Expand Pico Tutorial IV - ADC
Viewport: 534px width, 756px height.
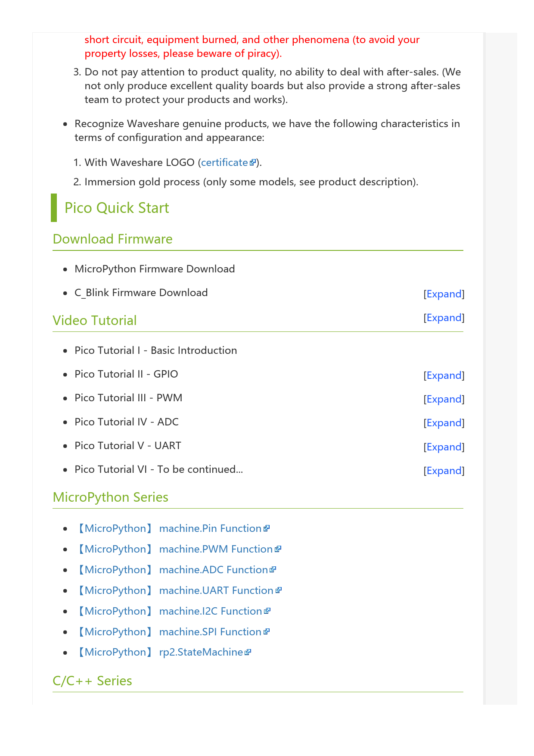[x=444, y=423]
